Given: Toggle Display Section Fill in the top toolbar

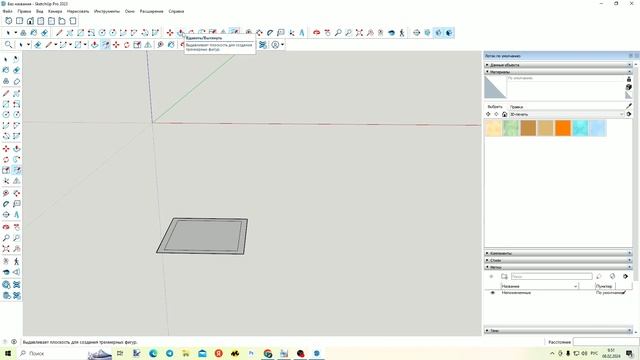Looking at the screenshot, I should click(449, 33).
